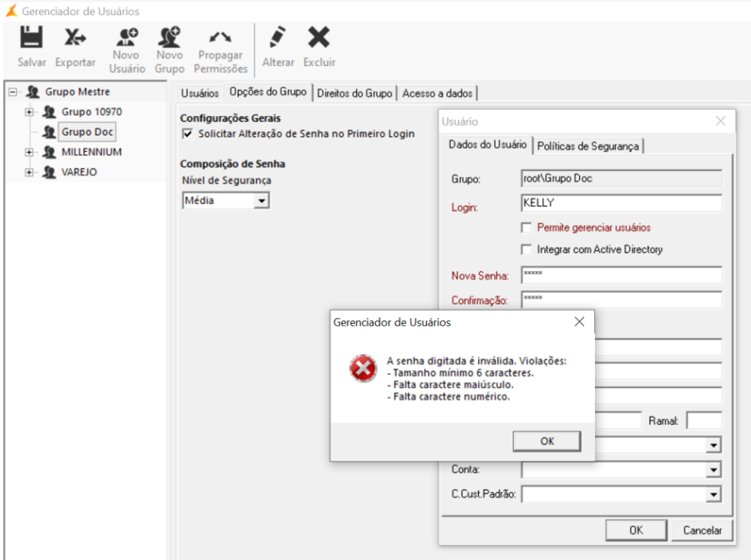Open the Acesso a dados tab
Screen dimensions: 751x560
[x=437, y=93]
